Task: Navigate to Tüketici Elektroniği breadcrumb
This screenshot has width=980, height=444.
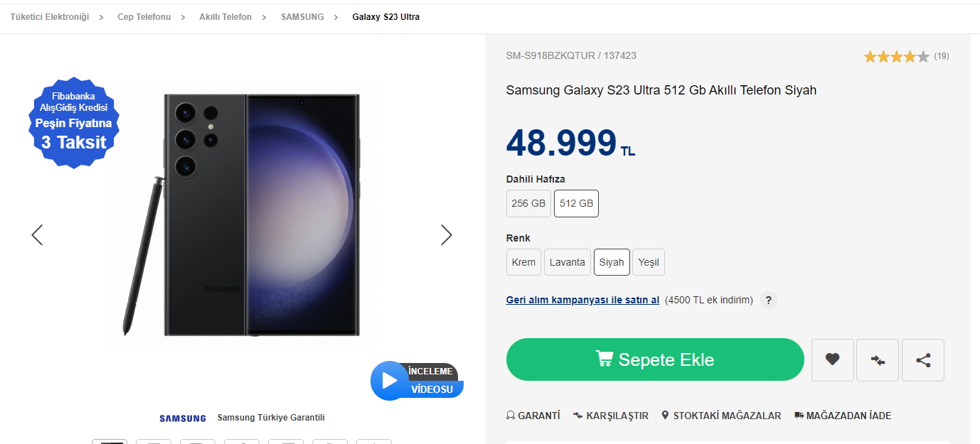Action: point(50,17)
